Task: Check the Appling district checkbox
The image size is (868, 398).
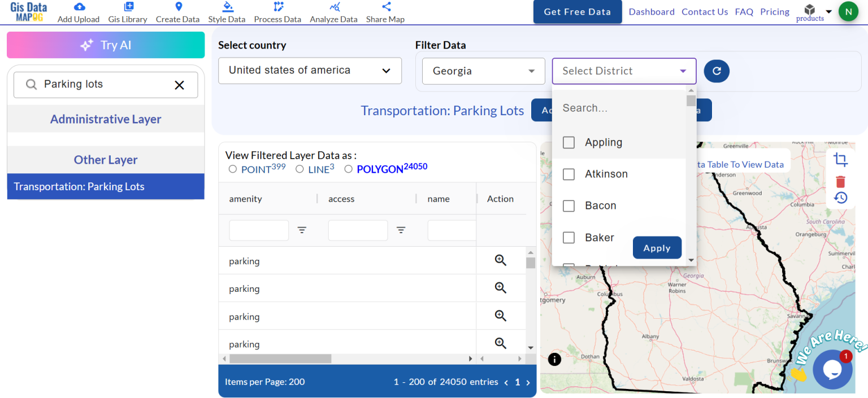Action: tap(568, 142)
